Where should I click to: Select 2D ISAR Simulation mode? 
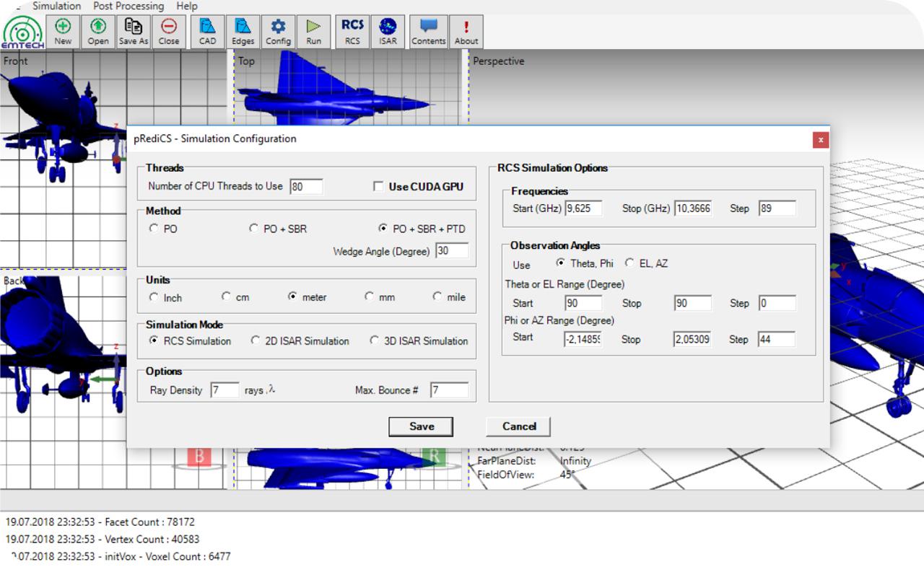(x=255, y=340)
